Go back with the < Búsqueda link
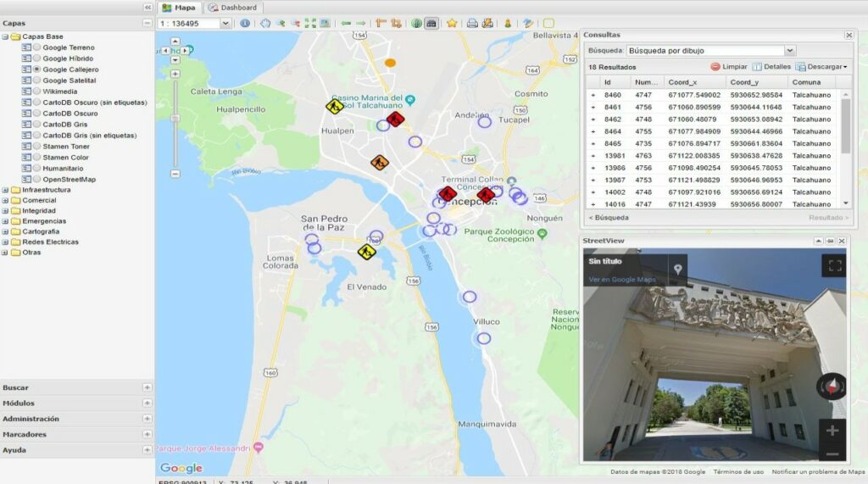Screen dimensions: 868x484 coord(609,218)
